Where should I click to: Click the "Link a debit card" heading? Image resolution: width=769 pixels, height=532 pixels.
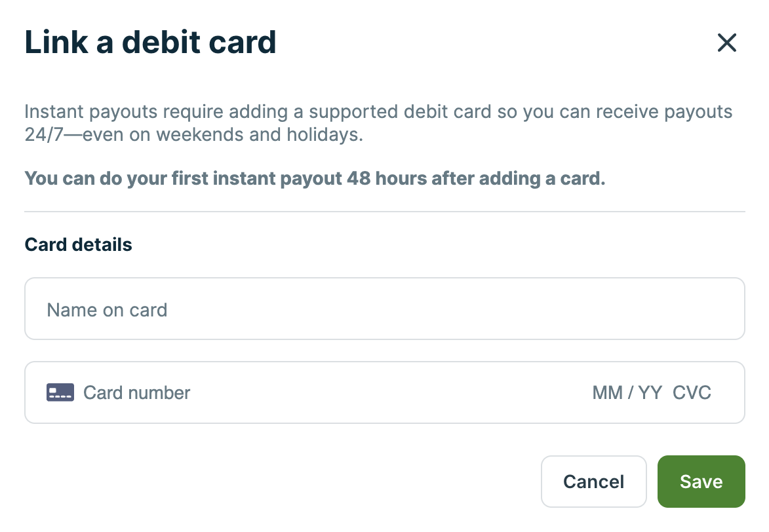tap(150, 43)
